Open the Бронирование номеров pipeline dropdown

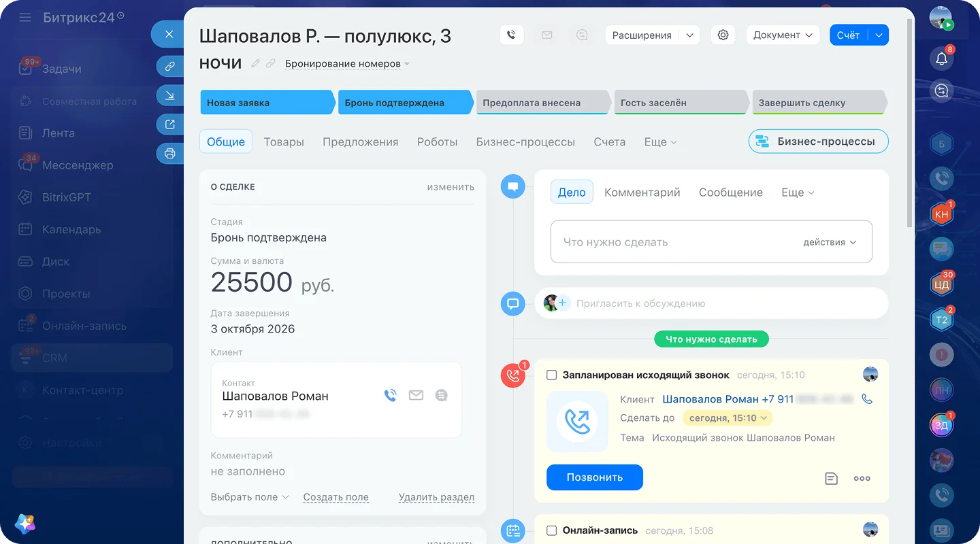pos(348,64)
